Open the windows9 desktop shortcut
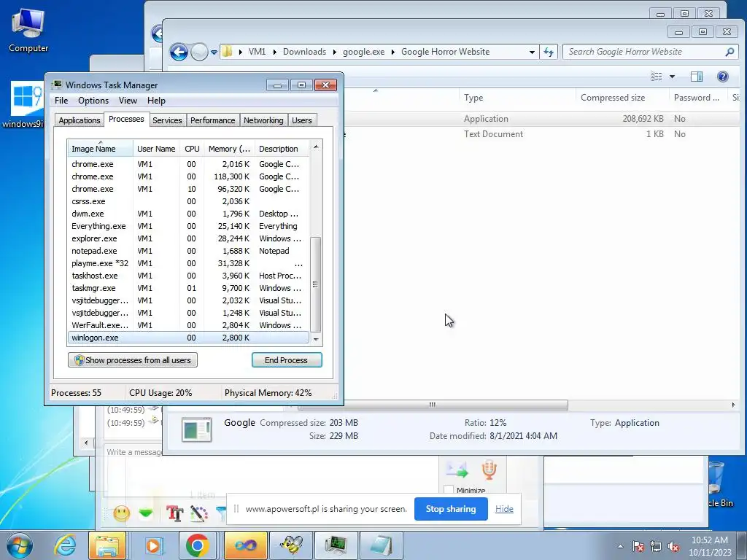 coord(23,106)
